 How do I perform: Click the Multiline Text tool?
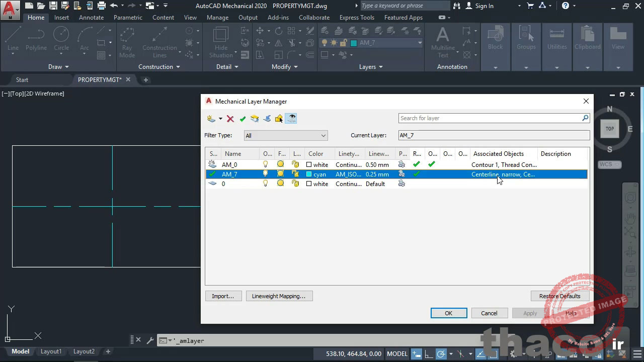(x=443, y=41)
